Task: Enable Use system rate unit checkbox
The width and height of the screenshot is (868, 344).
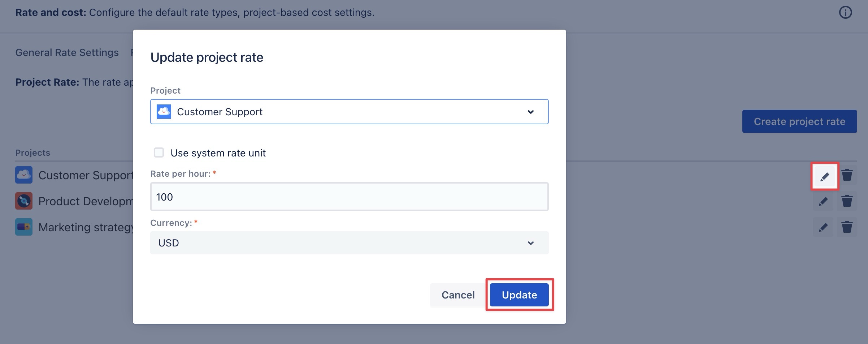Action: click(x=159, y=152)
